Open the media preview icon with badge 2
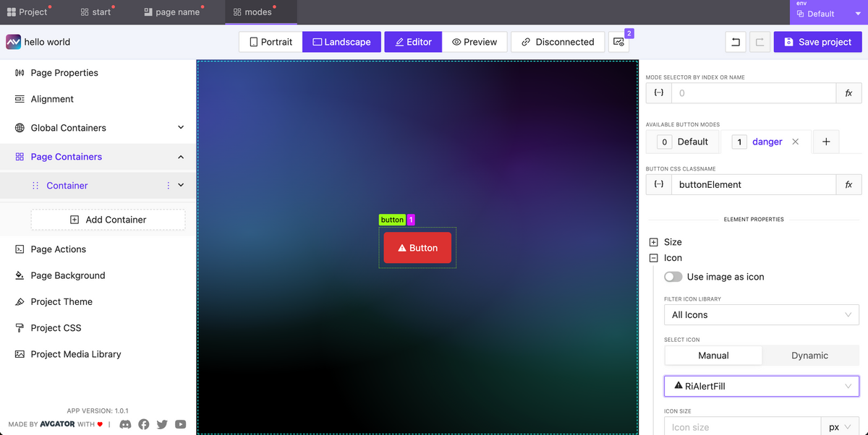The image size is (868, 435). tap(618, 42)
